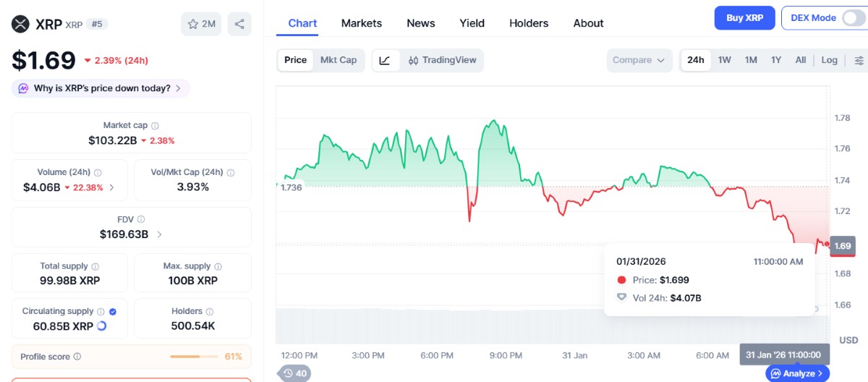Image resolution: width=868 pixels, height=382 pixels.
Task: Click the 61% profile score value
Action: pyautogui.click(x=234, y=357)
